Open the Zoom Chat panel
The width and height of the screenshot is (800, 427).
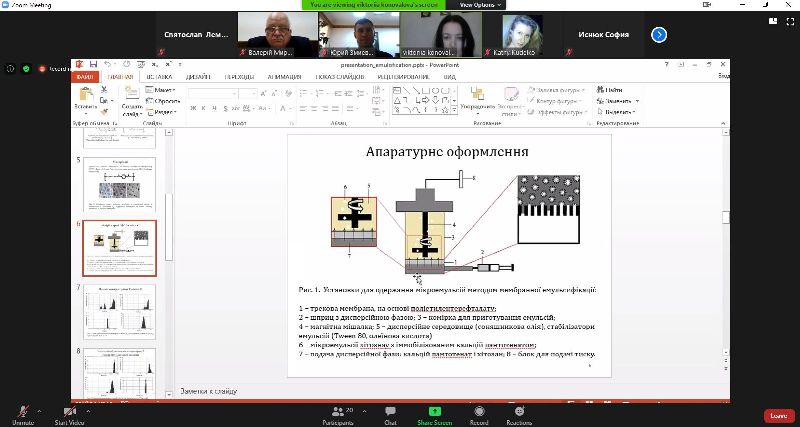[390, 411]
